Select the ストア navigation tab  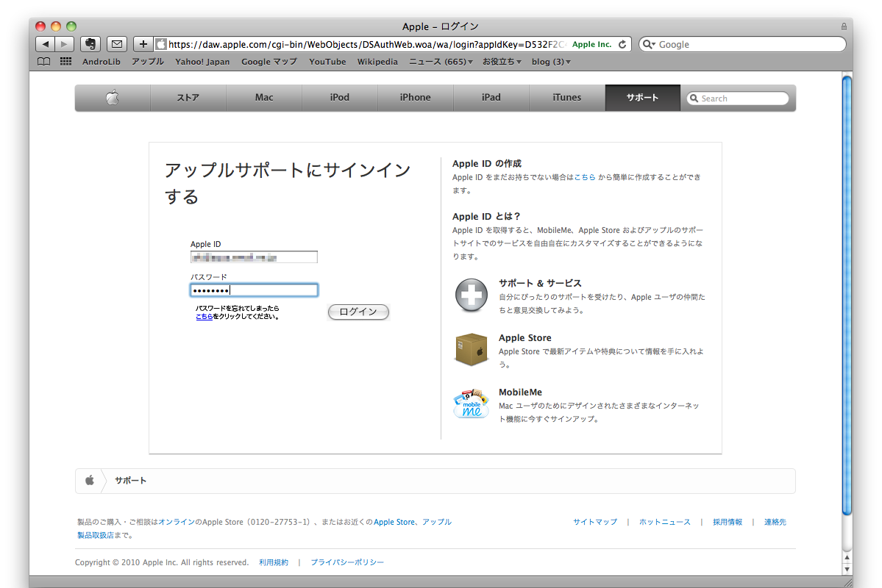188,97
